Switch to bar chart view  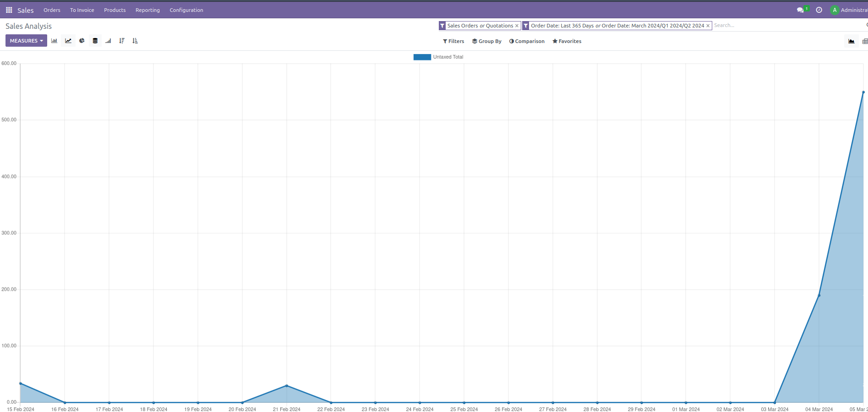54,41
